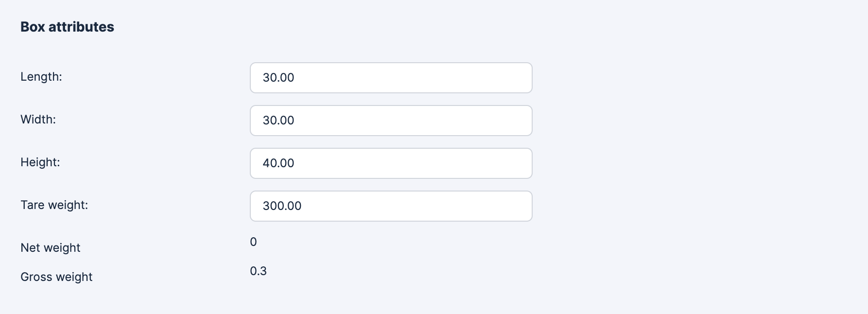Image resolution: width=868 pixels, height=314 pixels.
Task: Click the Tare weight input box
Action: [x=391, y=206]
